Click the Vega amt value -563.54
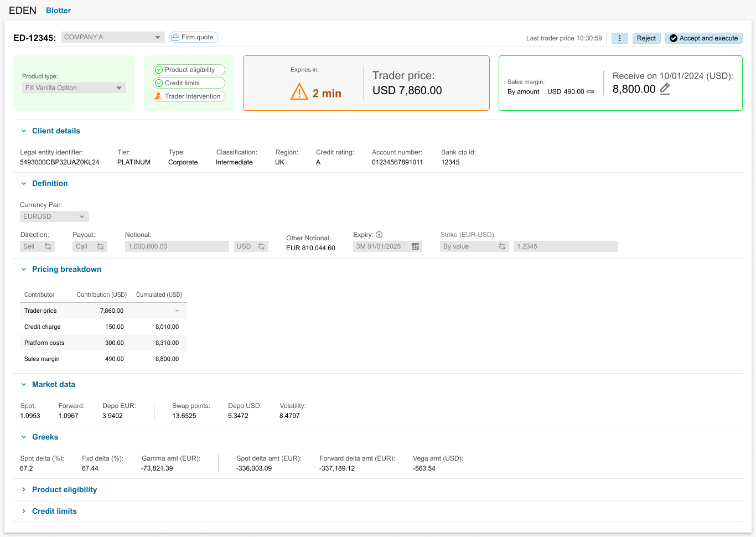Viewport: 756px width, 537px height. pos(424,468)
